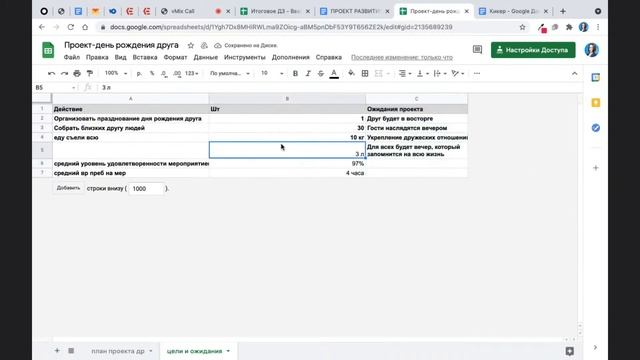Open the font size 10 dropdown
Viewport: 640px width, 360px height.
[x=272, y=73]
